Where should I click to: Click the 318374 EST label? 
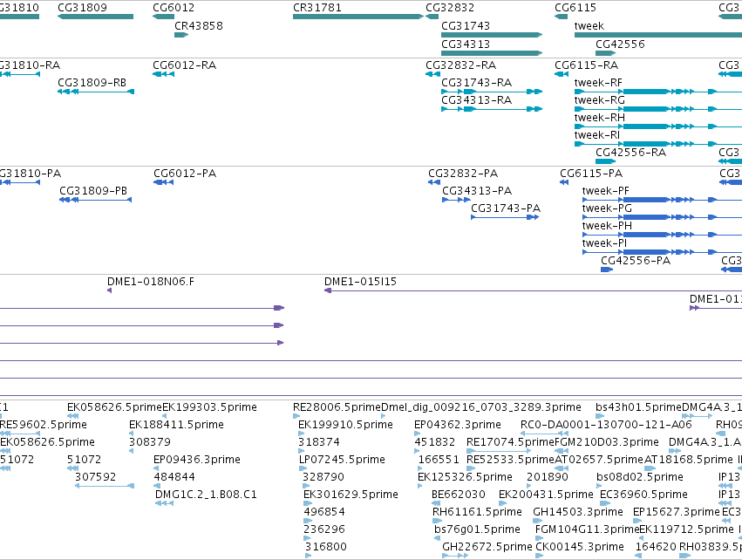coord(318,442)
